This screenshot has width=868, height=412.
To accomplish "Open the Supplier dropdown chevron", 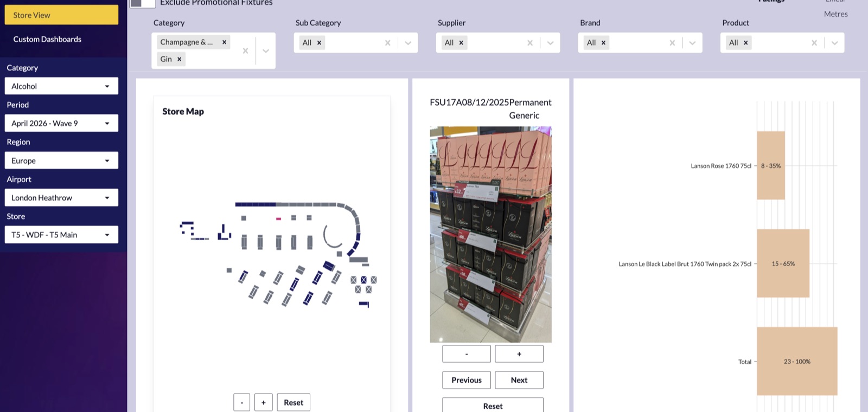I will point(550,43).
